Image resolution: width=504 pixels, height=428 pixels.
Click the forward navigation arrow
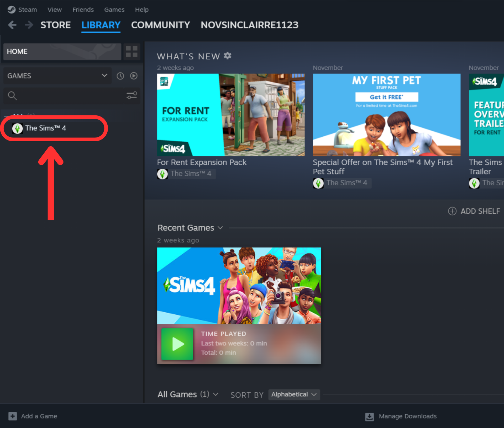pyautogui.click(x=29, y=25)
